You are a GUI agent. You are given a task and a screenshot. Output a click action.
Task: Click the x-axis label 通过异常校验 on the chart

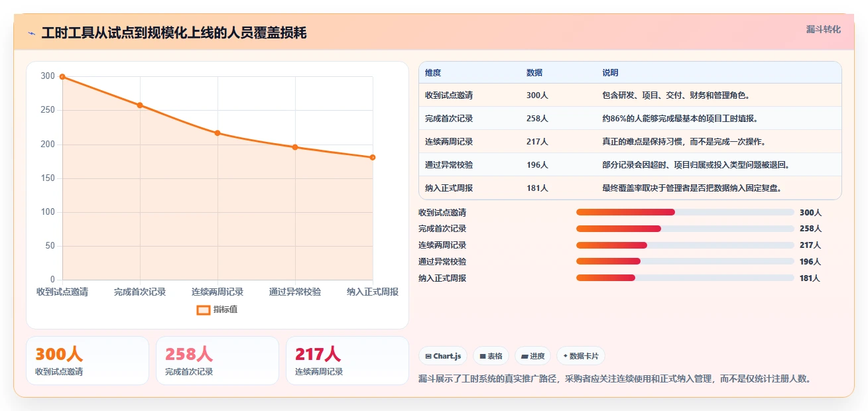point(295,292)
